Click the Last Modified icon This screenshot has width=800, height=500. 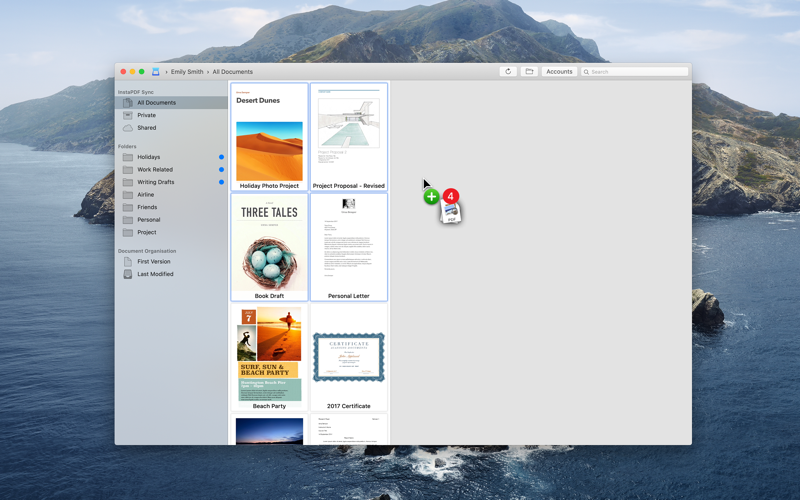pos(128,274)
